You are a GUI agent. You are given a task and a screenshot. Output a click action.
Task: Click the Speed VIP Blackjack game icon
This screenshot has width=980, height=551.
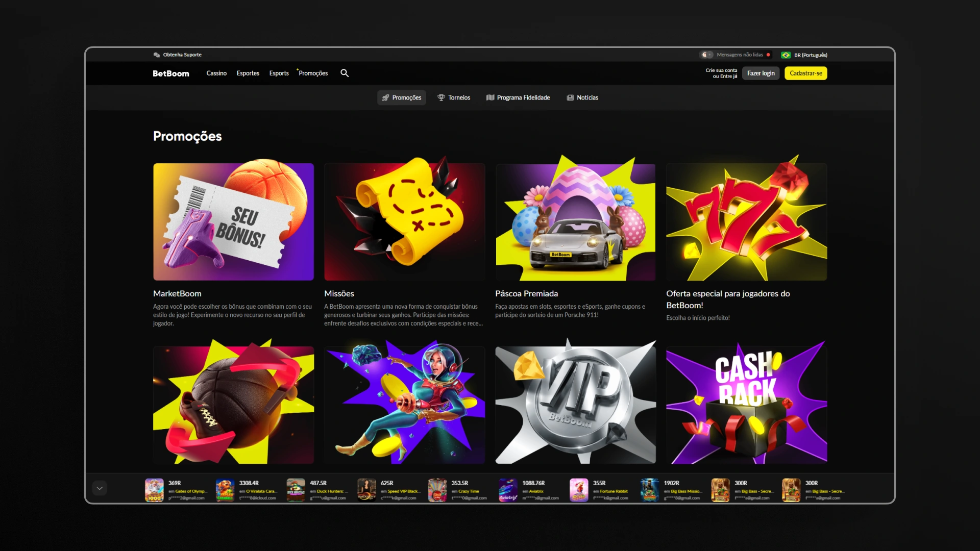[x=366, y=490]
